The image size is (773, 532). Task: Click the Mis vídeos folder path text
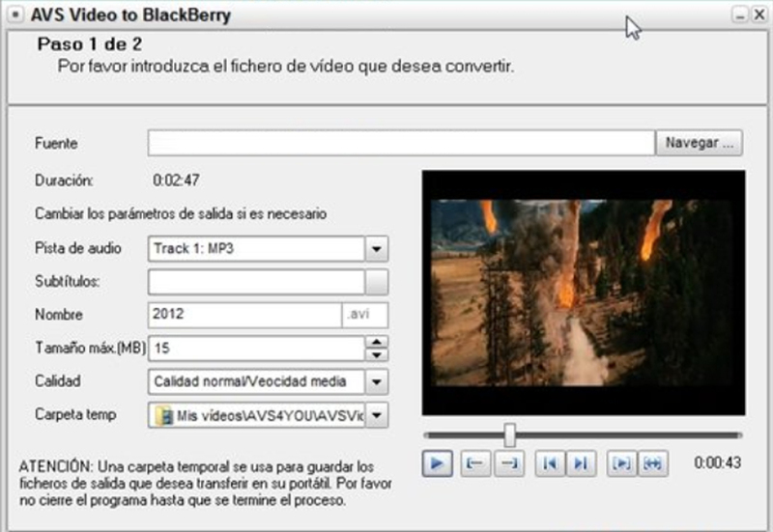(x=271, y=416)
